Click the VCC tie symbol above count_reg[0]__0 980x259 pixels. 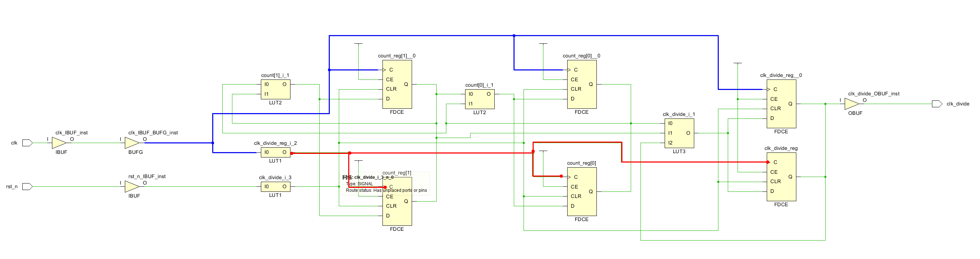(543, 44)
